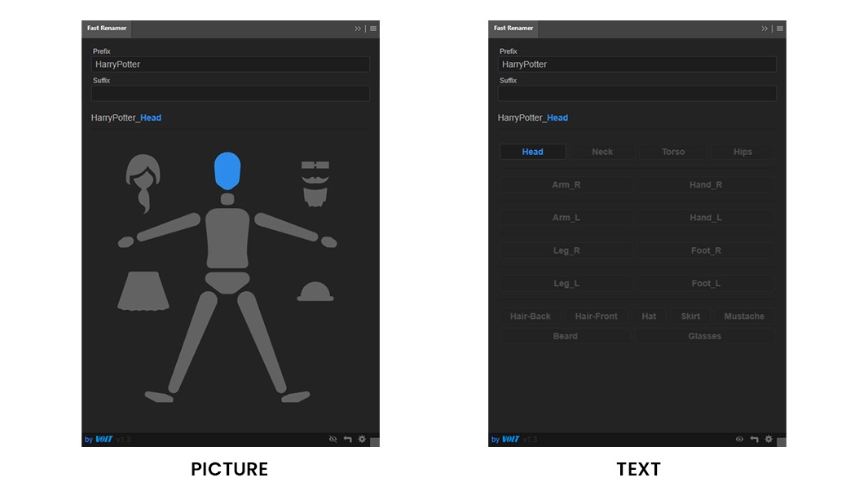
Task: Open the picture panel's hamburger menu
Action: [373, 29]
